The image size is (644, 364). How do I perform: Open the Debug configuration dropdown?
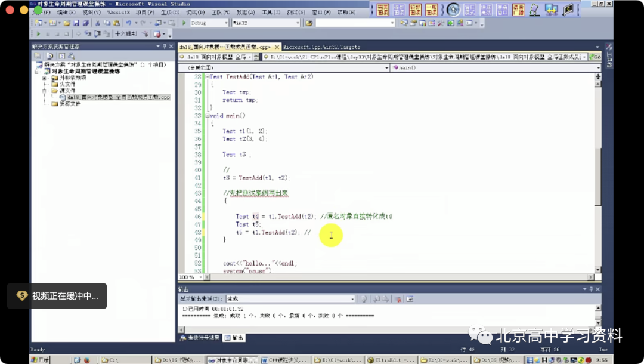tap(209, 23)
